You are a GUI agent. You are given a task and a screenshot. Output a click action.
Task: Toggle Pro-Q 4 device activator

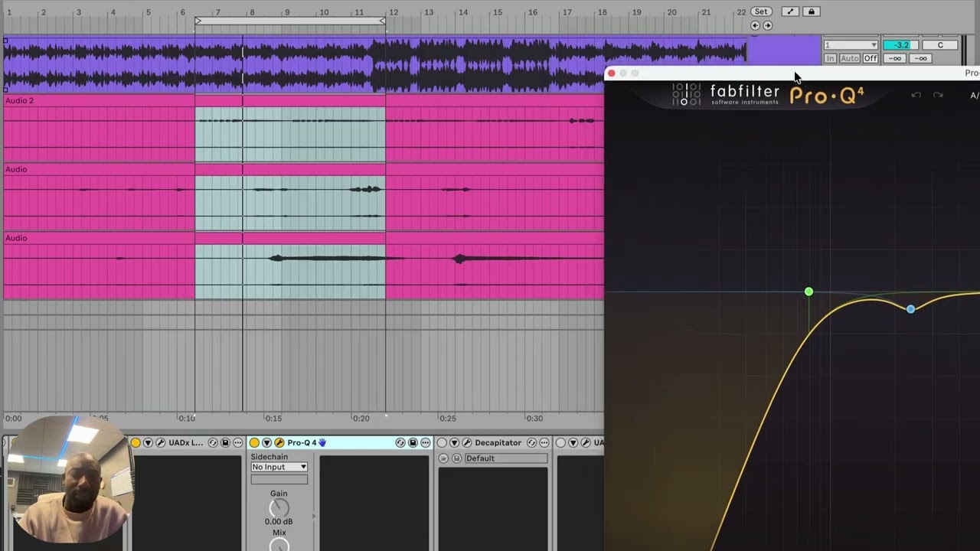point(254,442)
